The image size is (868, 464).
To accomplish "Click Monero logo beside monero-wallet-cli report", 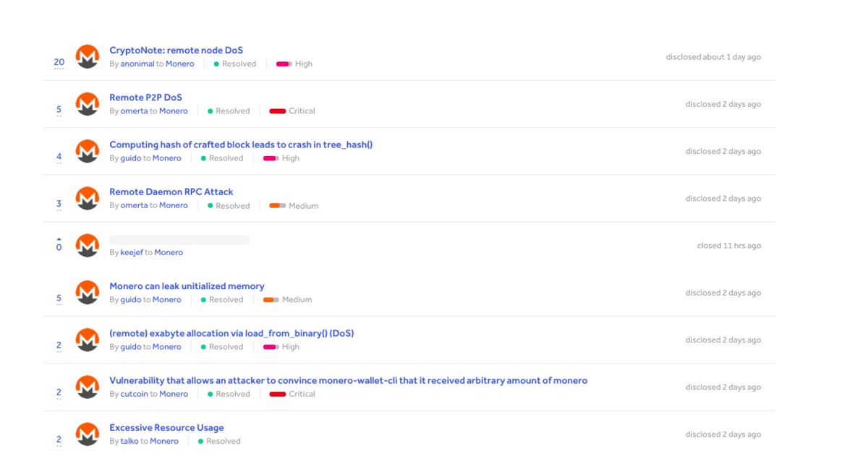I will point(88,387).
